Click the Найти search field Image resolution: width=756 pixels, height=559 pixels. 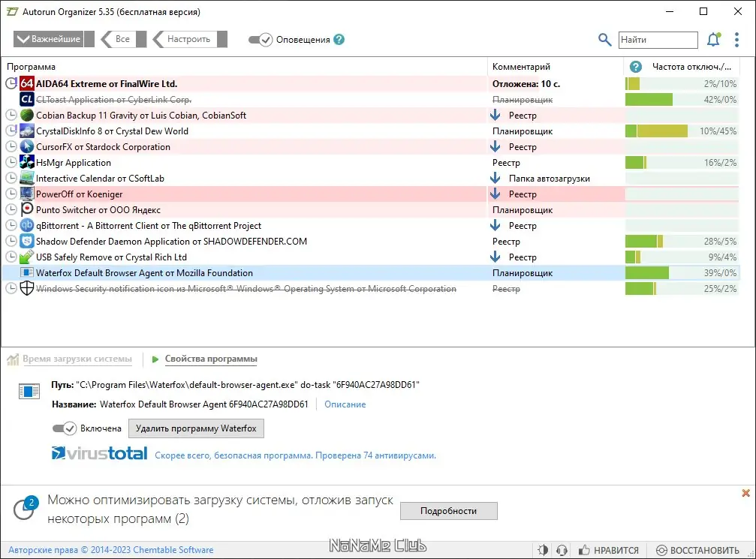pos(658,40)
